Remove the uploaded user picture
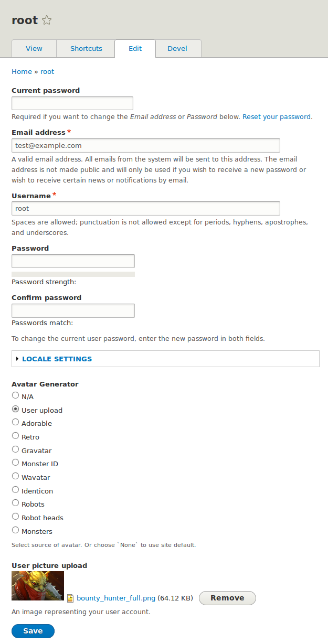 227,598
